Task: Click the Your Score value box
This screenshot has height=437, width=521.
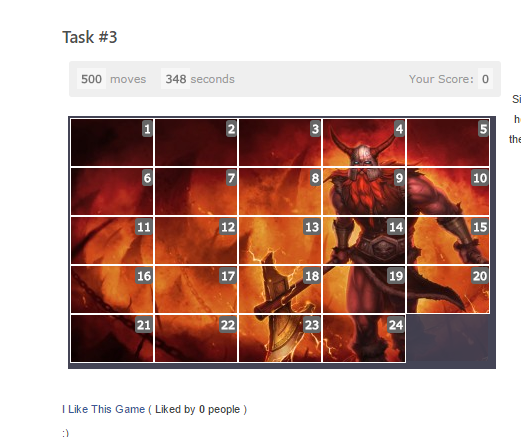Action: [x=485, y=79]
